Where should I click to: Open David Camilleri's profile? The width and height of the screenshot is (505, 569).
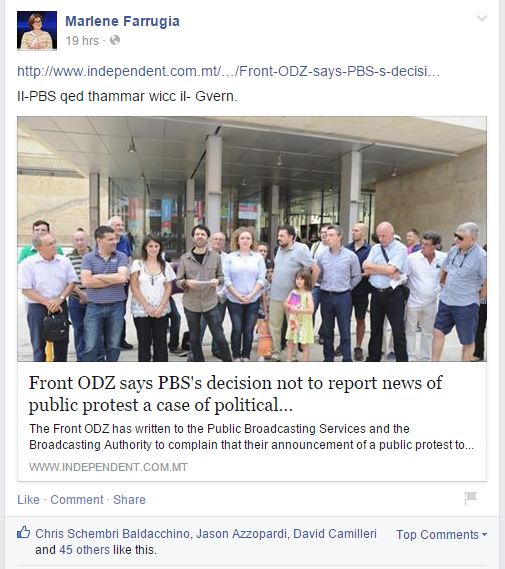(x=335, y=534)
